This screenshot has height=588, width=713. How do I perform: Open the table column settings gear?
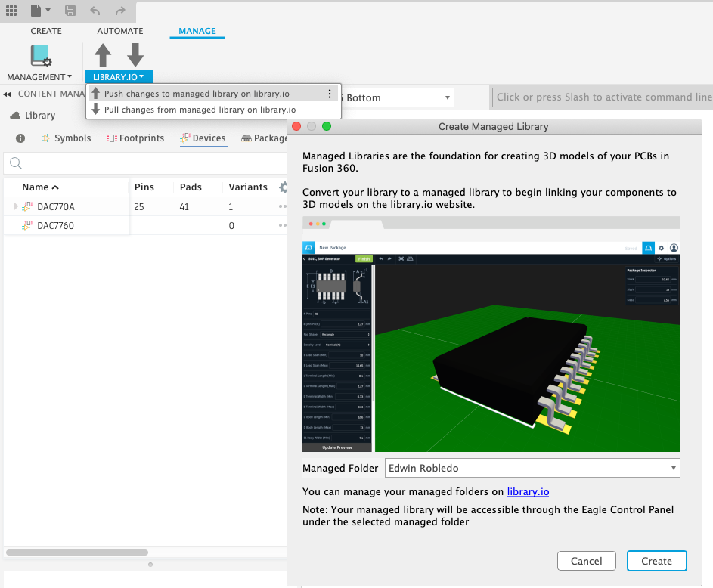284,187
